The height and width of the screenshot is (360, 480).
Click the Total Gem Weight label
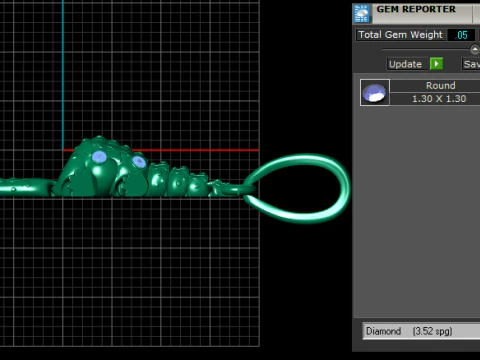tap(400, 35)
